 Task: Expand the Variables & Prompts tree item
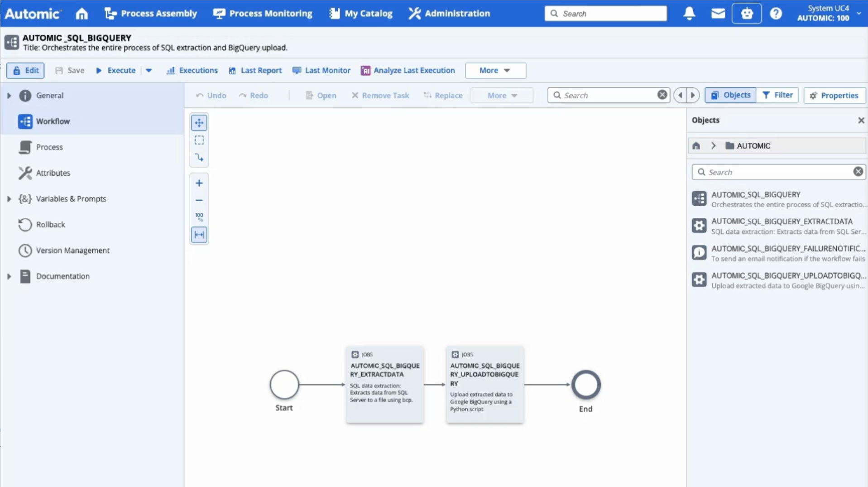coord(9,199)
